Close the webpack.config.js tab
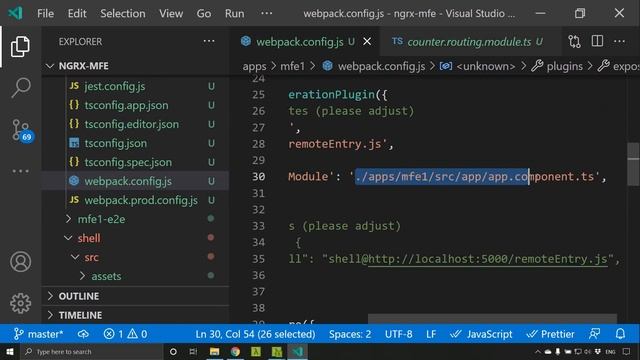Image resolution: width=640 pixels, height=360 pixels. coord(367,41)
